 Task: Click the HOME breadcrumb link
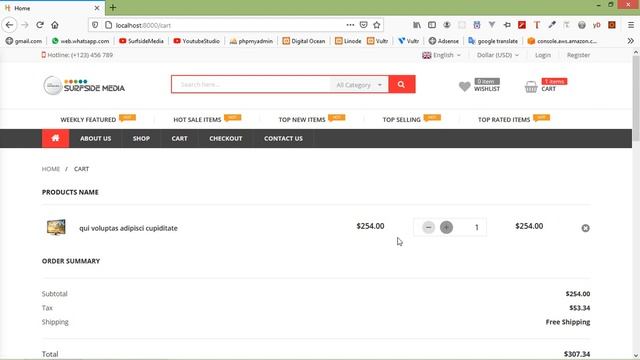(51, 169)
